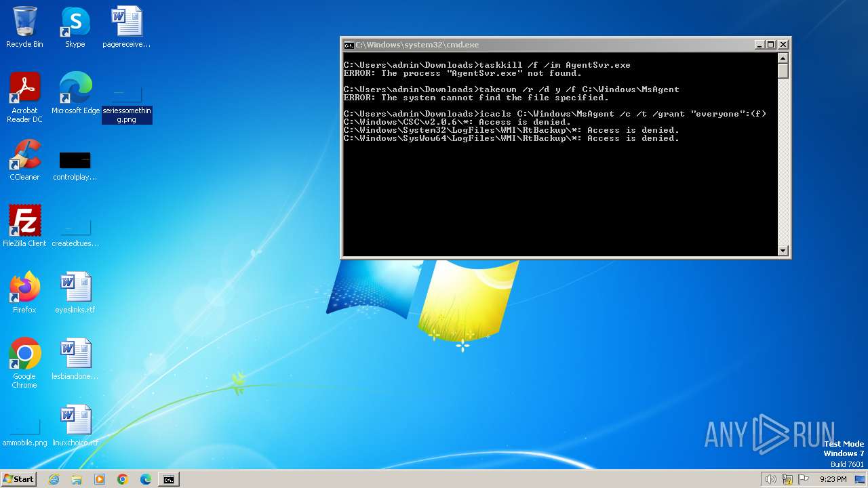Select the createdtues desktop file
This screenshot has width=868, height=488.
tap(75, 233)
